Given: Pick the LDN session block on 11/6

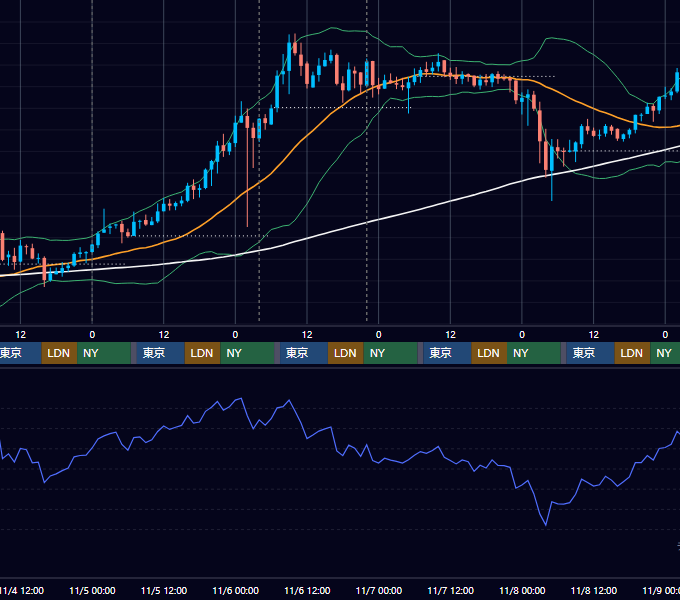Looking at the screenshot, I should [x=346, y=353].
